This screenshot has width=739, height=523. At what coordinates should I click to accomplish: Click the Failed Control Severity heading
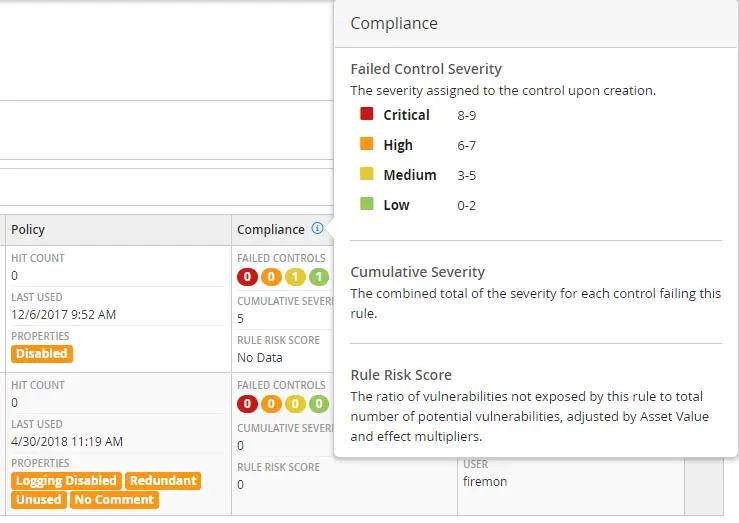(426, 69)
